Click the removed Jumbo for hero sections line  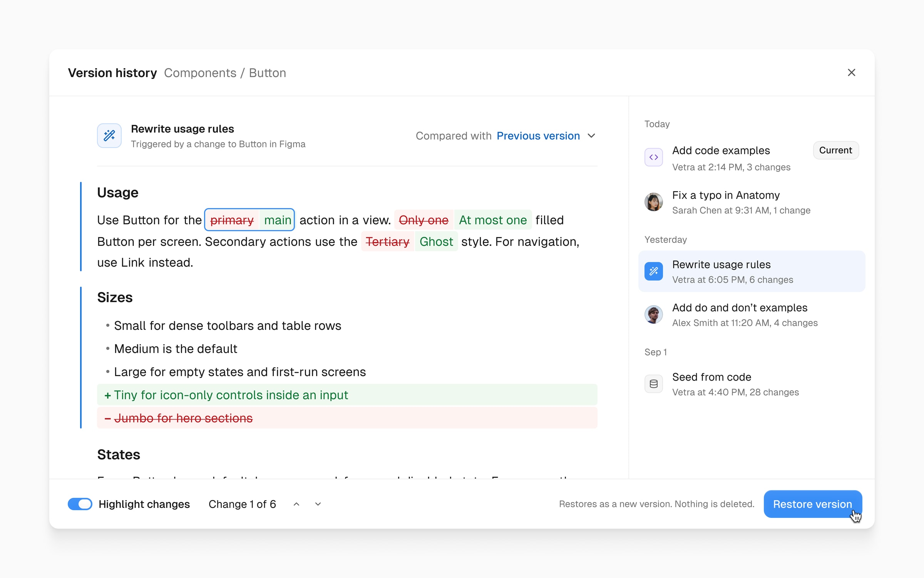pyautogui.click(x=347, y=418)
